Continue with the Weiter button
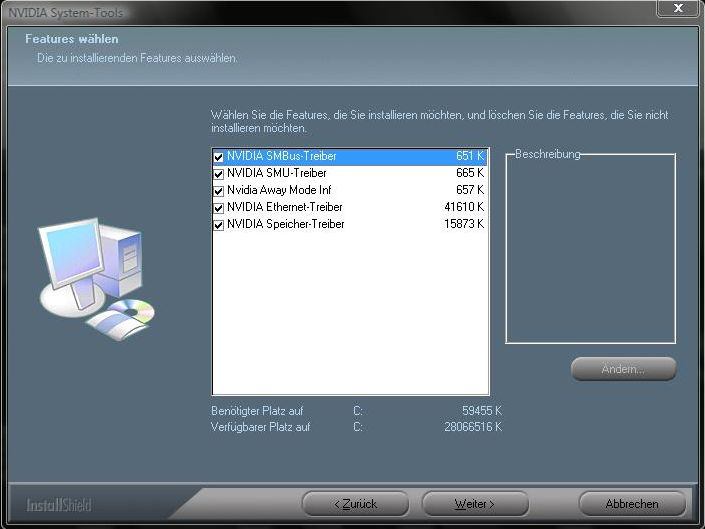 [475, 504]
